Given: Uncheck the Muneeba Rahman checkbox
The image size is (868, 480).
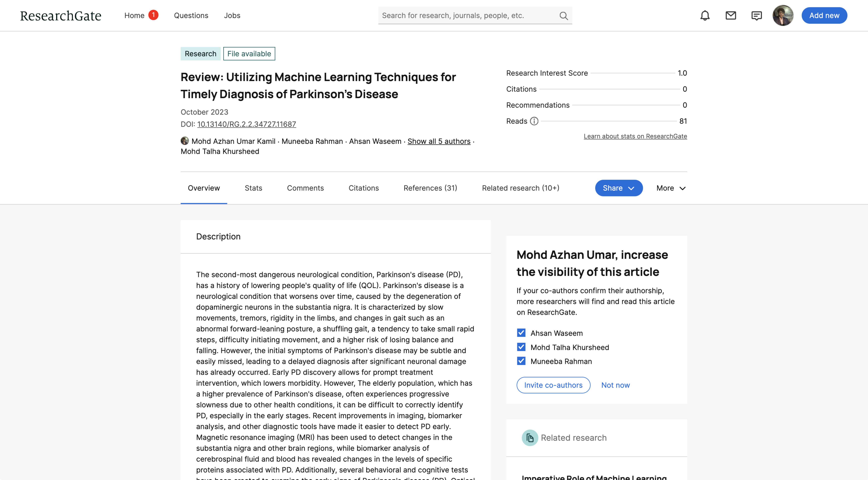Looking at the screenshot, I should [521, 361].
